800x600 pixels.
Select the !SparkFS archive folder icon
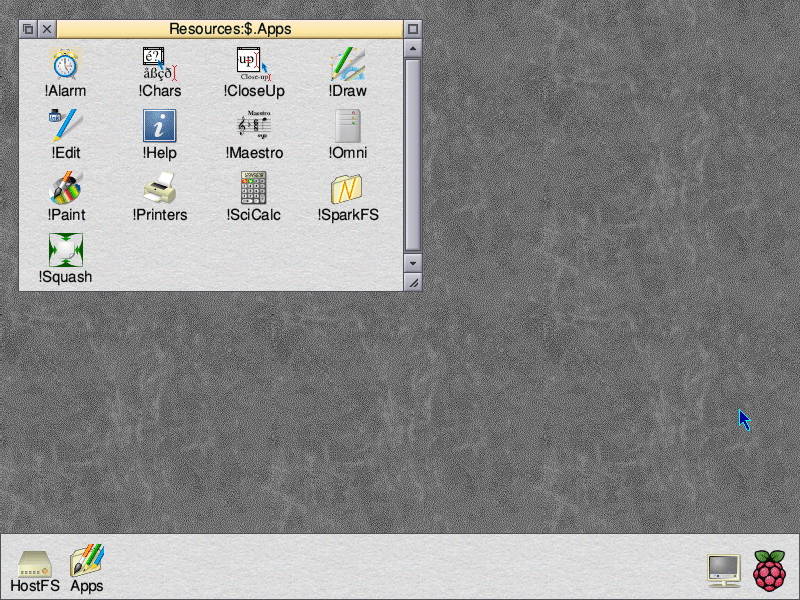click(346, 189)
